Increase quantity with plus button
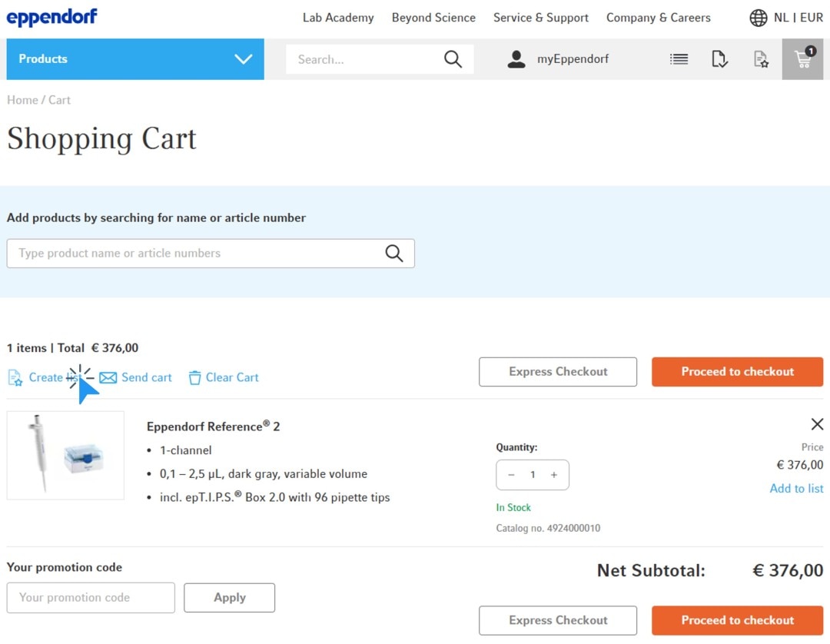 click(553, 475)
